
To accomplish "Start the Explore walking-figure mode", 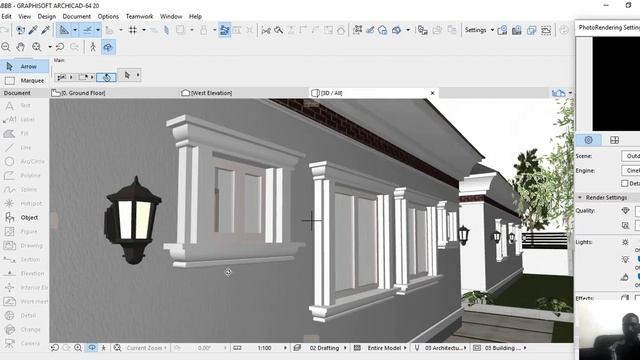I will 93,47.
